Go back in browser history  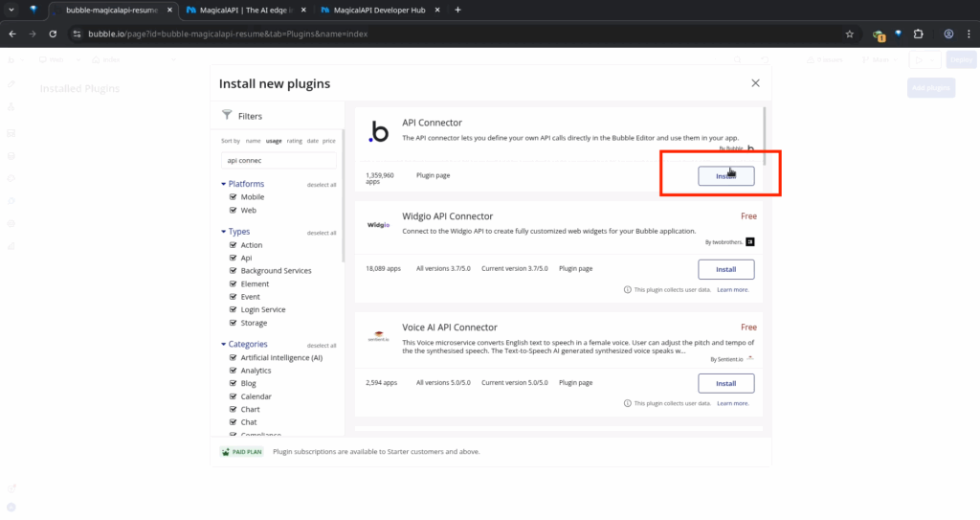point(12,34)
